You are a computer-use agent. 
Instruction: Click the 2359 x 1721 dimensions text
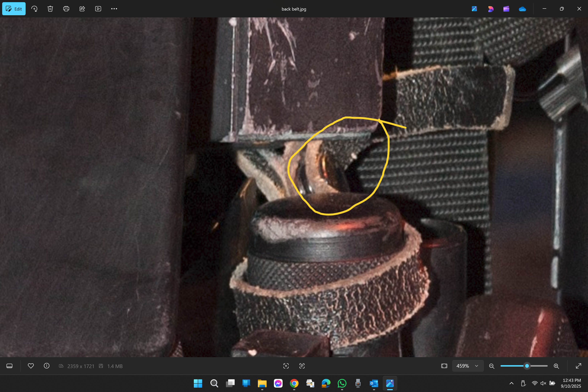81,366
